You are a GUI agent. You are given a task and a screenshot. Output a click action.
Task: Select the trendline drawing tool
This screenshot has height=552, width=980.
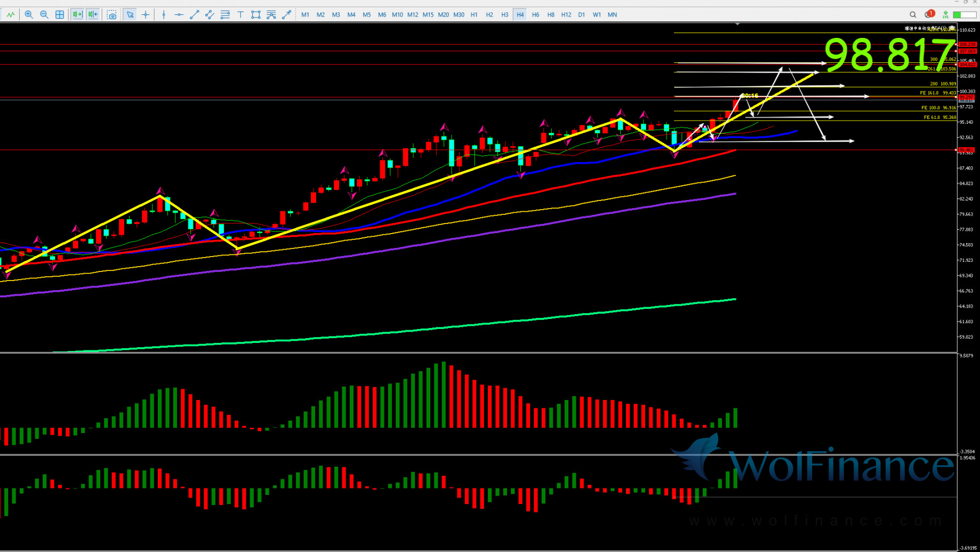(195, 15)
